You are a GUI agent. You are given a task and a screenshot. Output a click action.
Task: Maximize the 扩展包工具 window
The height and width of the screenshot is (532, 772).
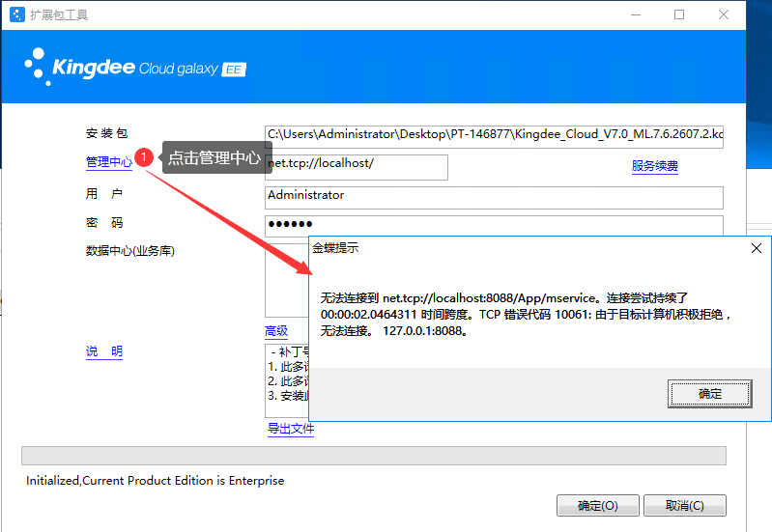[x=679, y=14]
